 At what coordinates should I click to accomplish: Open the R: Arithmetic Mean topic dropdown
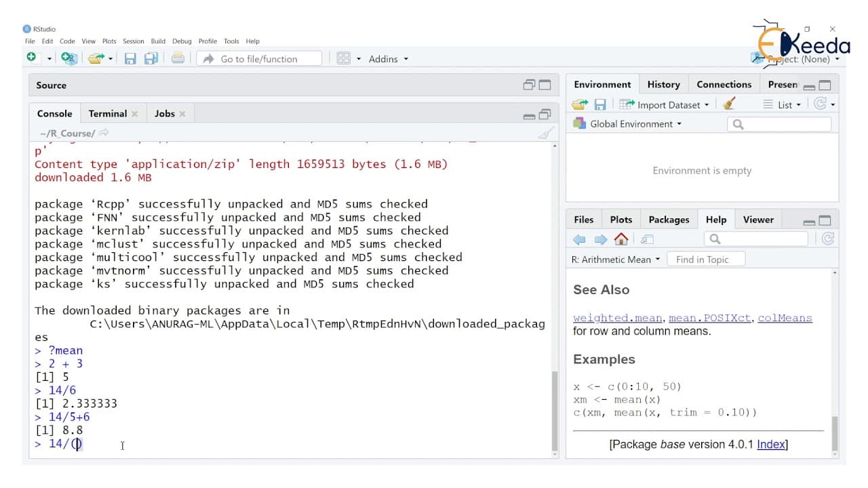[615, 259]
